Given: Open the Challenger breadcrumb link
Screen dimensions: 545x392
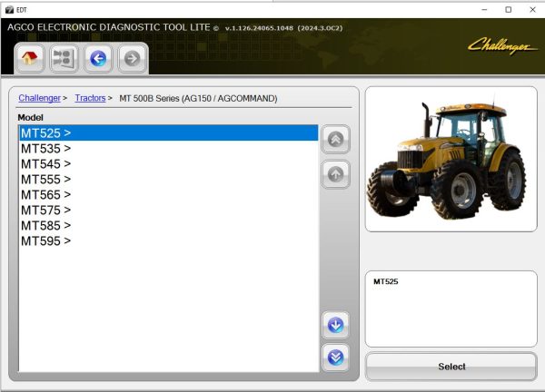Looking at the screenshot, I should point(40,98).
